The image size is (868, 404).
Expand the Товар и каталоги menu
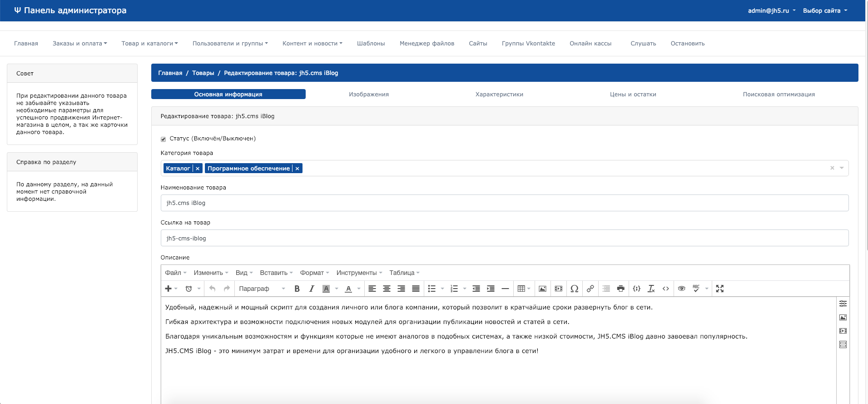[x=150, y=44]
